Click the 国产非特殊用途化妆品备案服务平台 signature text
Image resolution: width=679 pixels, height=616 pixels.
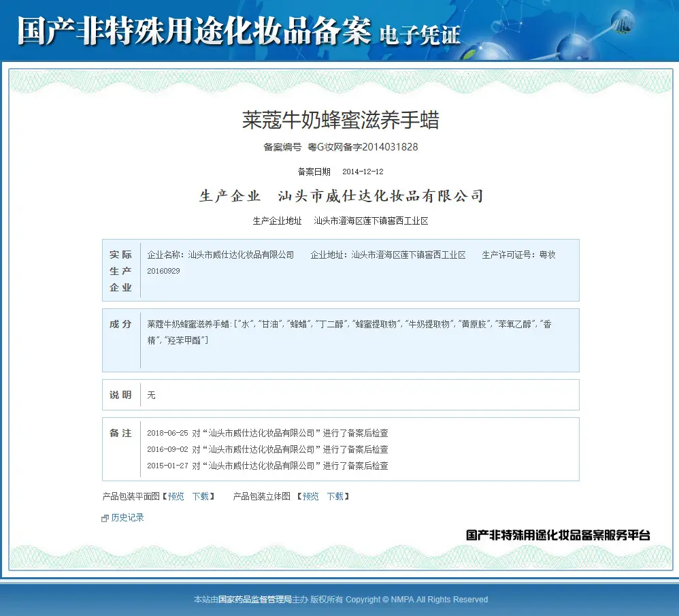[x=558, y=536]
